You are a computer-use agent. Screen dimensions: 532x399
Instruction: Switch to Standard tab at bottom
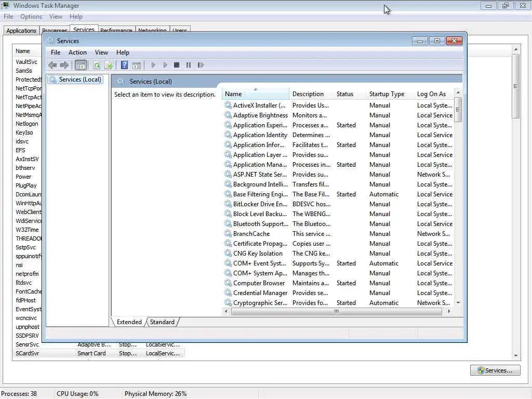(x=162, y=322)
